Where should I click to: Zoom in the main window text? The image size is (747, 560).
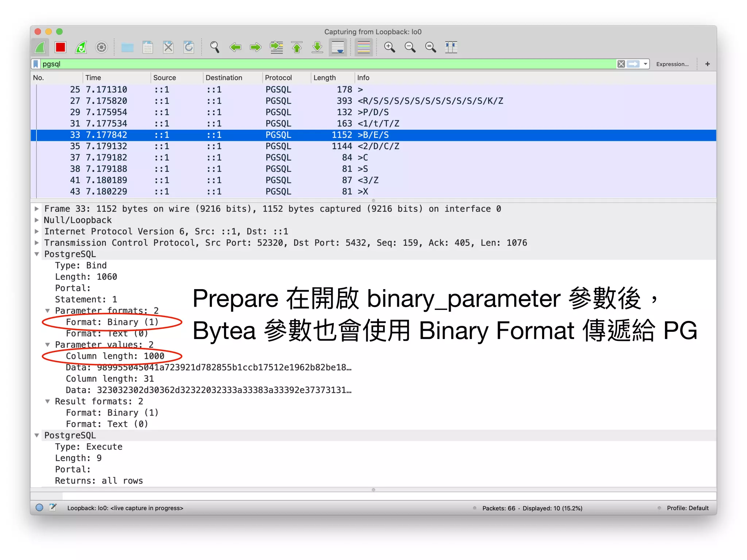click(x=390, y=47)
